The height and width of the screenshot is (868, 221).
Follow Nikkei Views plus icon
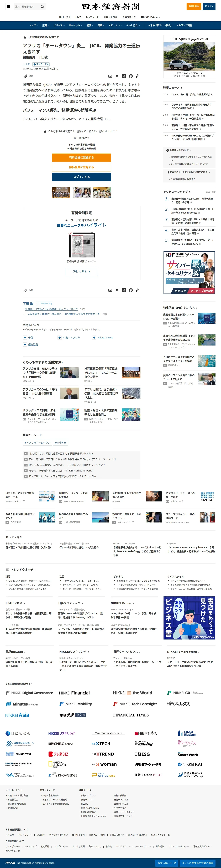(94, 337)
